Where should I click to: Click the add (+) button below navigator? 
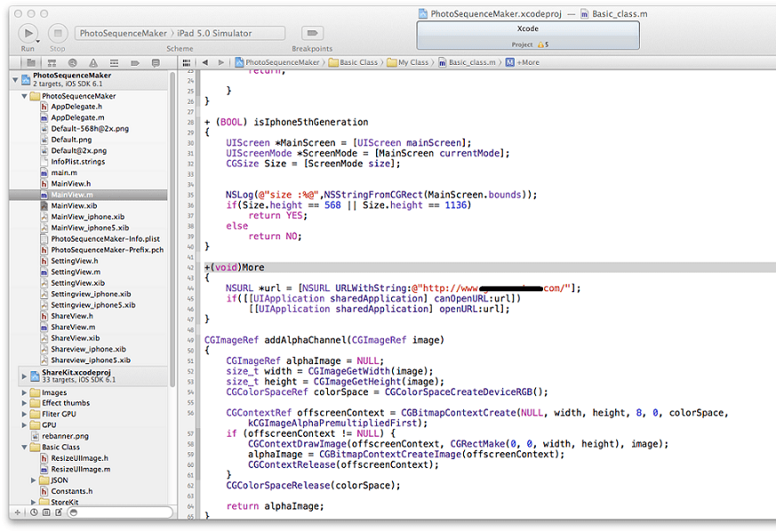17,512
